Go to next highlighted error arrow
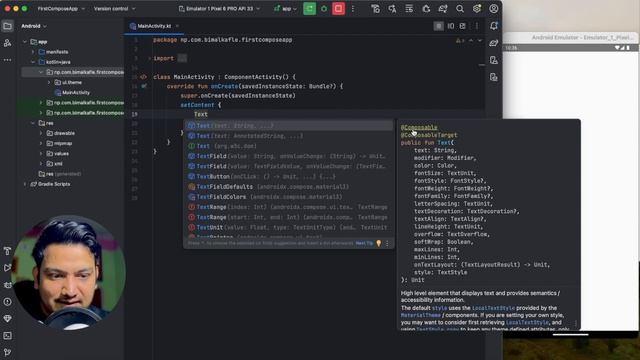The width and height of the screenshot is (640, 360). tap(480, 41)
